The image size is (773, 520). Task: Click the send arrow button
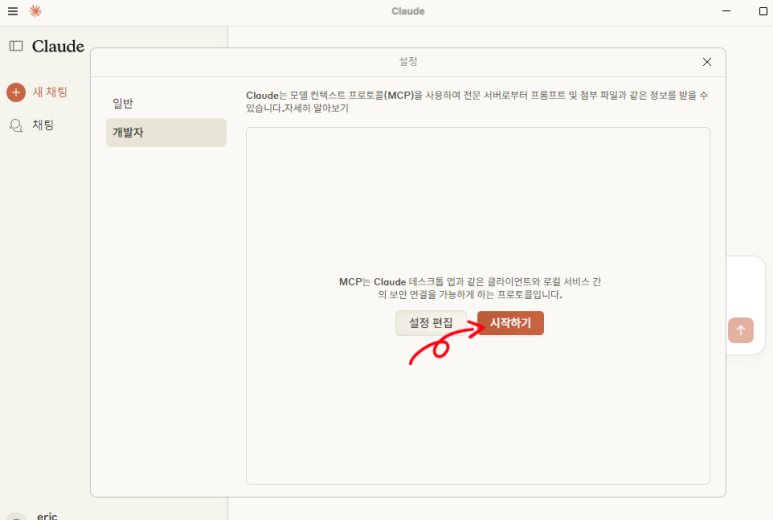740,330
